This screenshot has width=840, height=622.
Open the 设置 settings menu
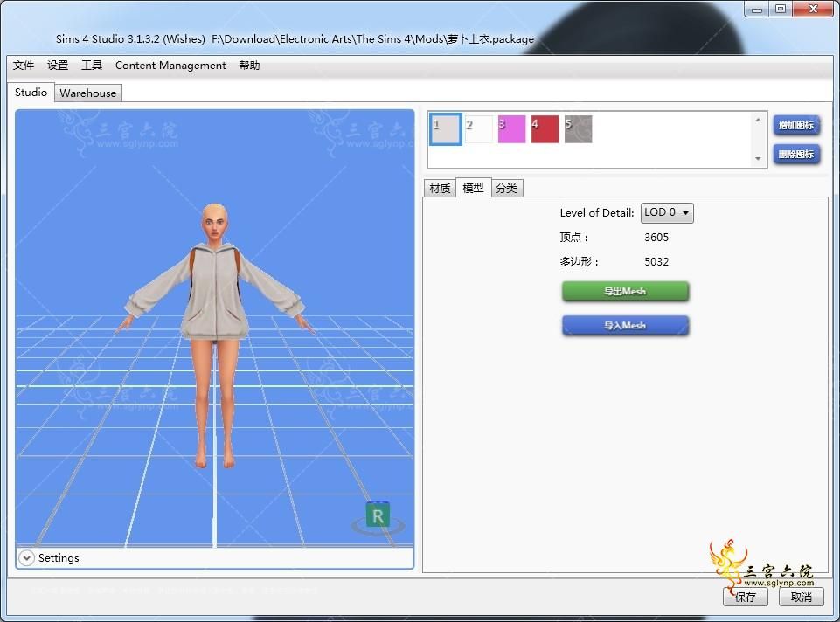pyautogui.click(x=58, y=66)
